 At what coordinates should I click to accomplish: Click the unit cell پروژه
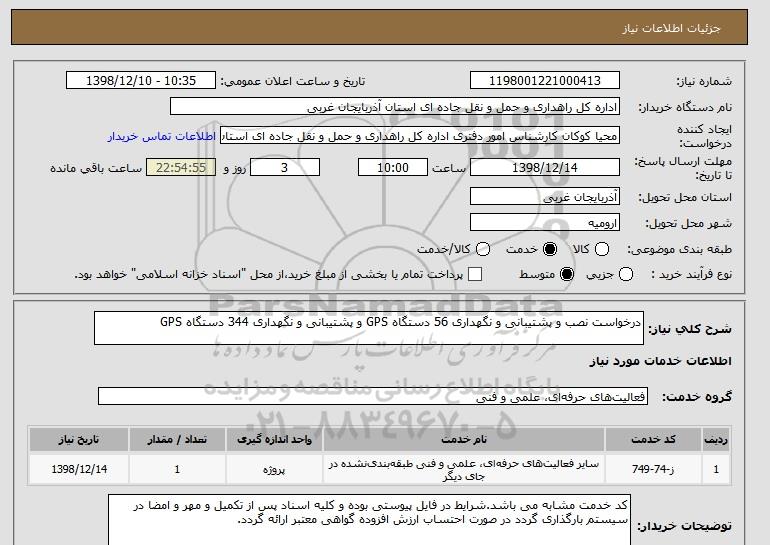(x=275, y=469)
